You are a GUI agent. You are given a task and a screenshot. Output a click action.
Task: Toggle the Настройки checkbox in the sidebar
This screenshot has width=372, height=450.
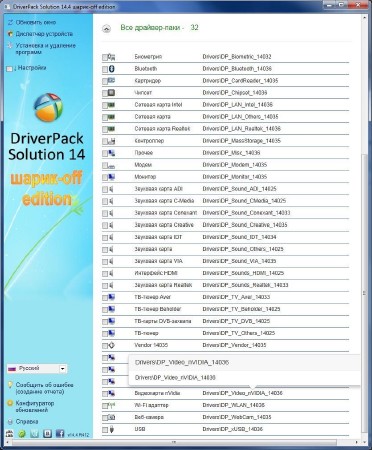click(x=9, y=69)
